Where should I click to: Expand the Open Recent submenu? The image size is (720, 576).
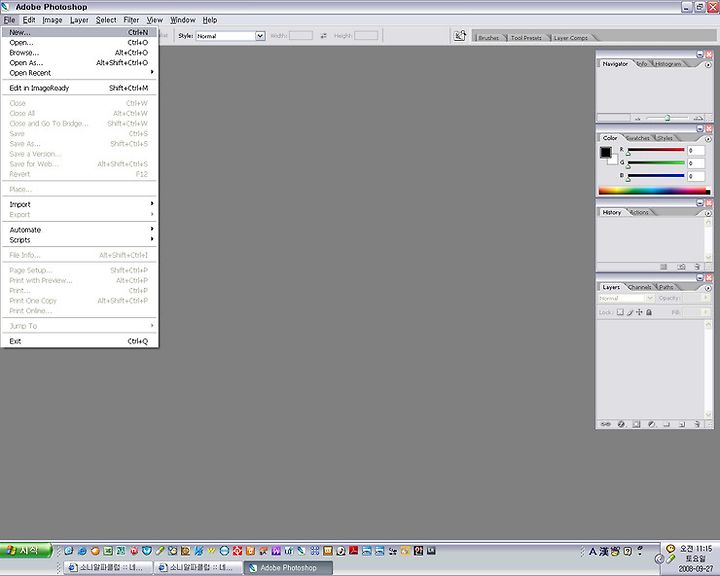click(x=79, y=73)
